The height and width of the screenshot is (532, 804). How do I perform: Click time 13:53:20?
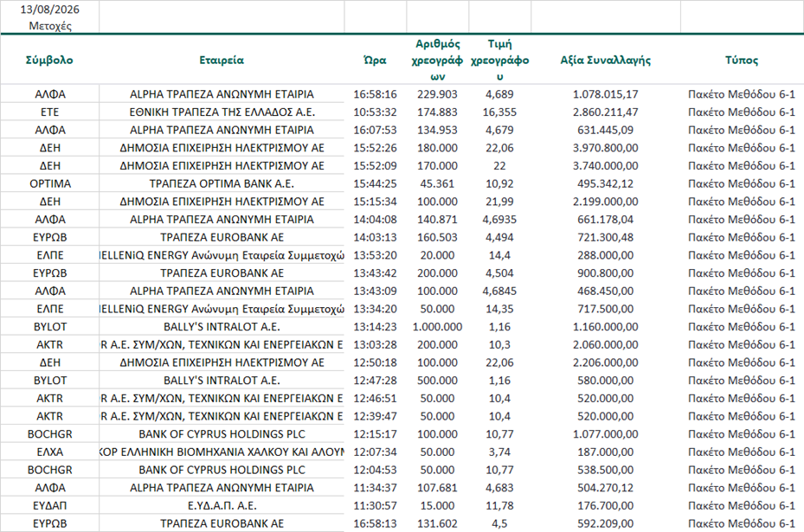376,255
